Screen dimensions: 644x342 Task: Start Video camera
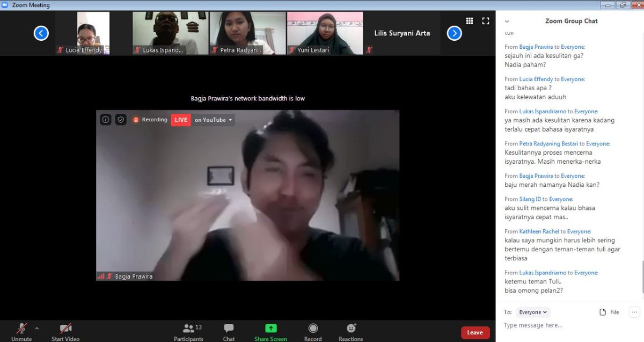tap(65, 332)
